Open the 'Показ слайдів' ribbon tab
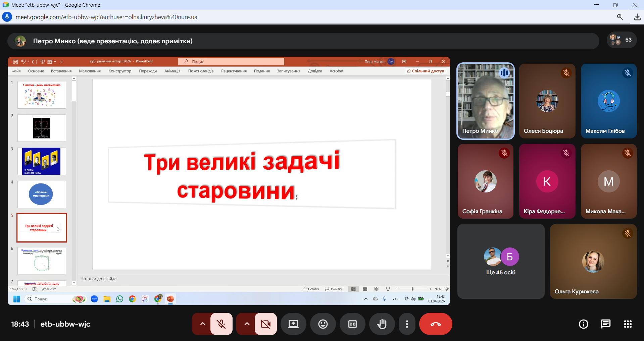 click(201, 71)
